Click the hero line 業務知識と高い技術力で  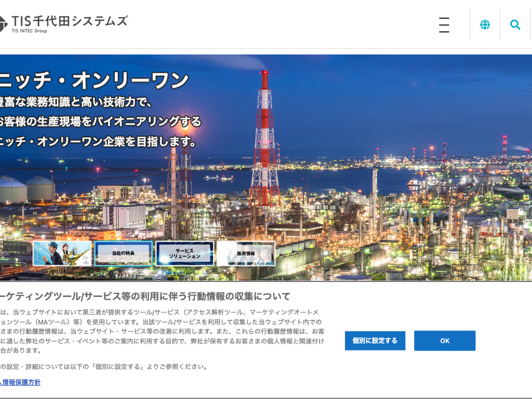click(x=76, y=102)
